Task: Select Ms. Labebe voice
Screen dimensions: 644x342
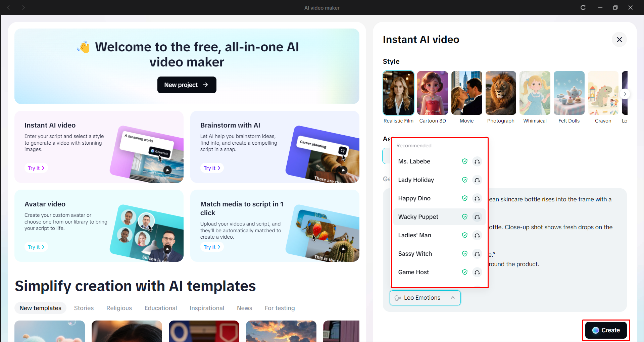Action: [439, 161]
